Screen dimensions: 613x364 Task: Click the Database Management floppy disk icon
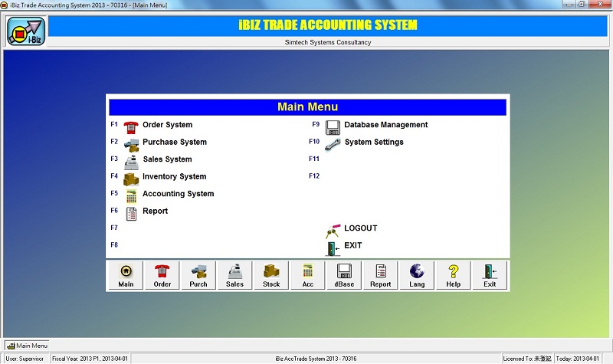coord(333,127)
